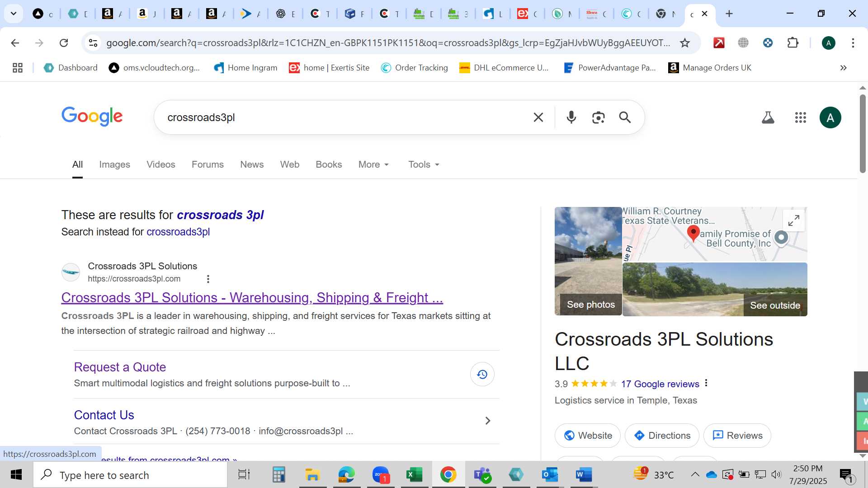Reload the current page

coord(64,43)
